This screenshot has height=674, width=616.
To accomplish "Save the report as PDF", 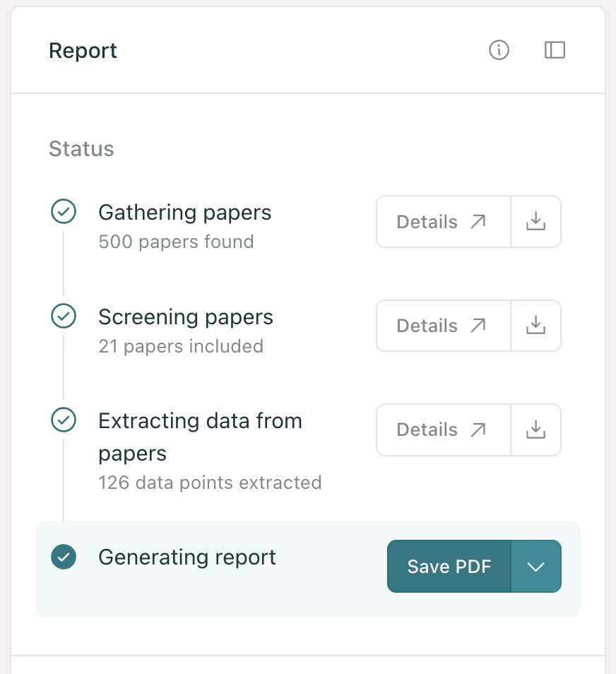I will coord(449,566).
